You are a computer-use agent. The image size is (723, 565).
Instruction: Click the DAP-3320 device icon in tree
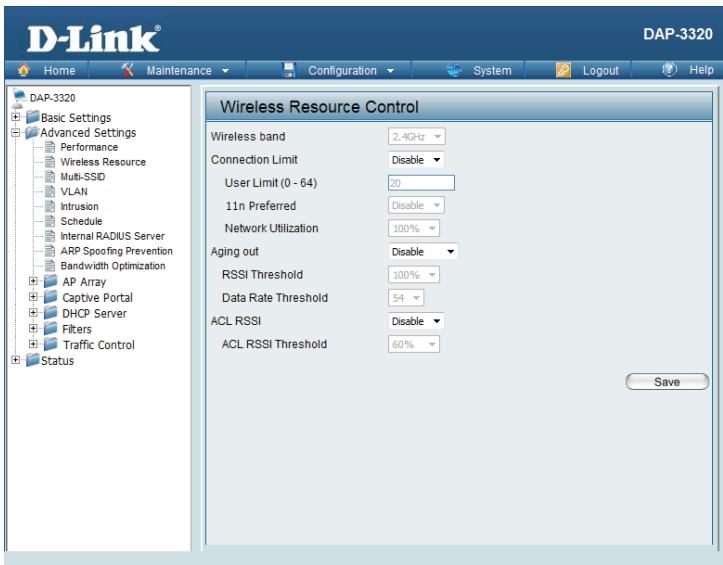(x=19, y=97)
